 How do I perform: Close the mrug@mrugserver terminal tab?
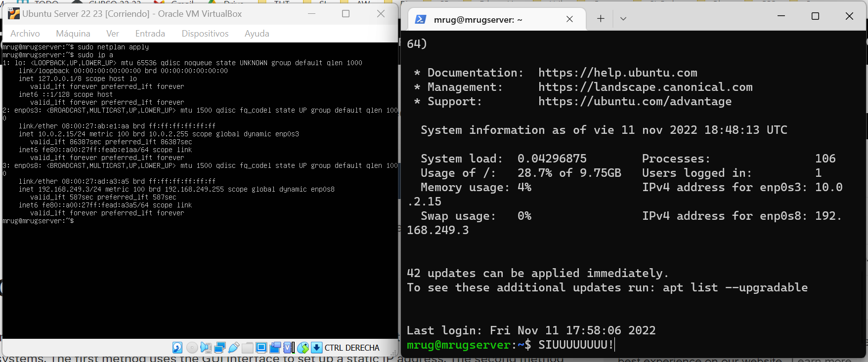click(x=569, y=19)
